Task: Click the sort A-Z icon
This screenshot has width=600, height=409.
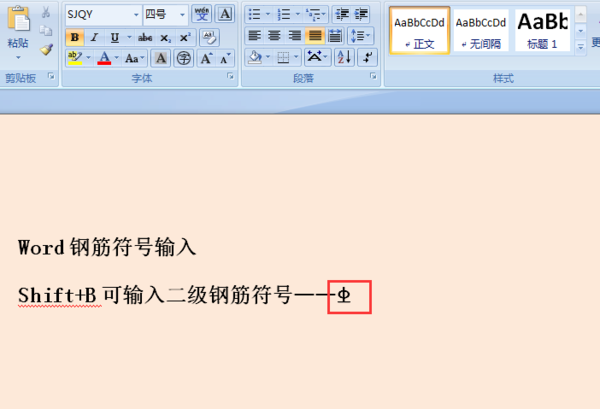Action: (x=344, y=57)
